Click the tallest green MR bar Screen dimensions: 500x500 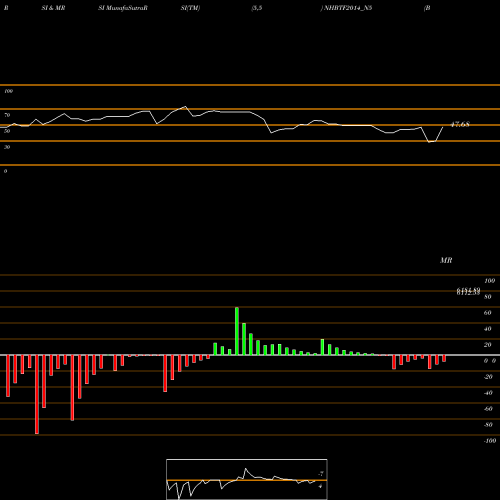click(237, 331)
